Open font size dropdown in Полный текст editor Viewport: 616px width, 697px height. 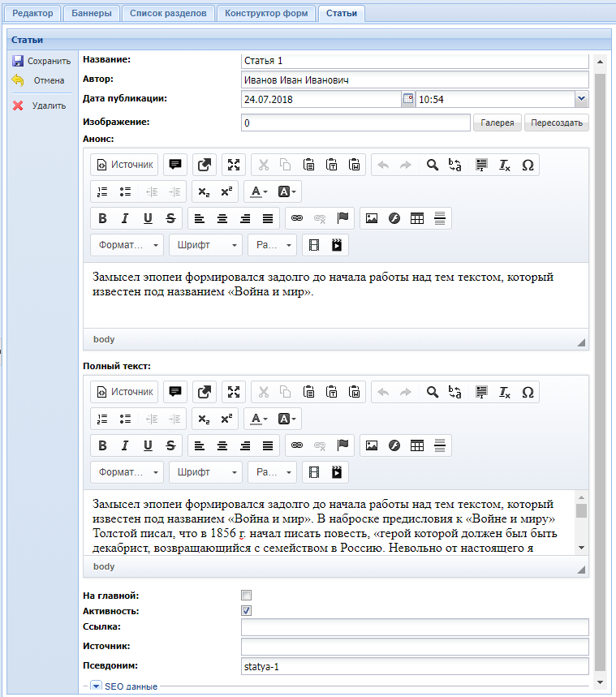[272, 472]
